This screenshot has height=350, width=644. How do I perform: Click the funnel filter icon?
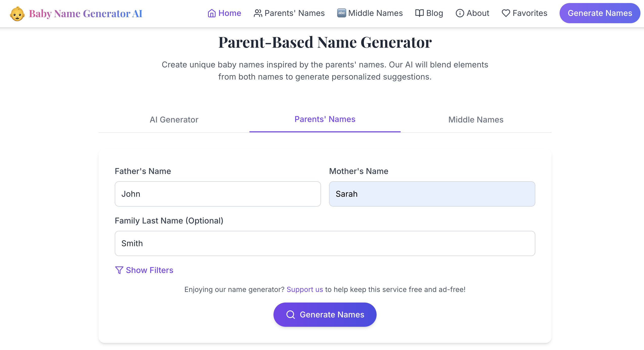(119, 270)
